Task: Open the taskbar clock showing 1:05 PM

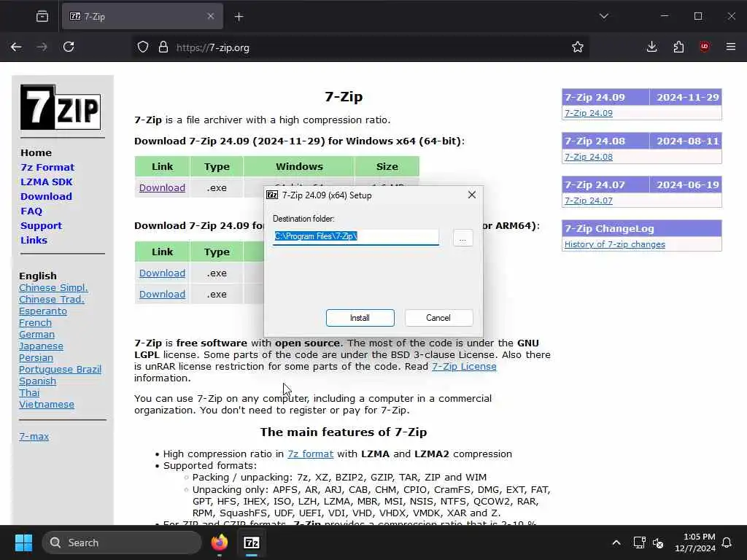Action: (x=695, y=542)
